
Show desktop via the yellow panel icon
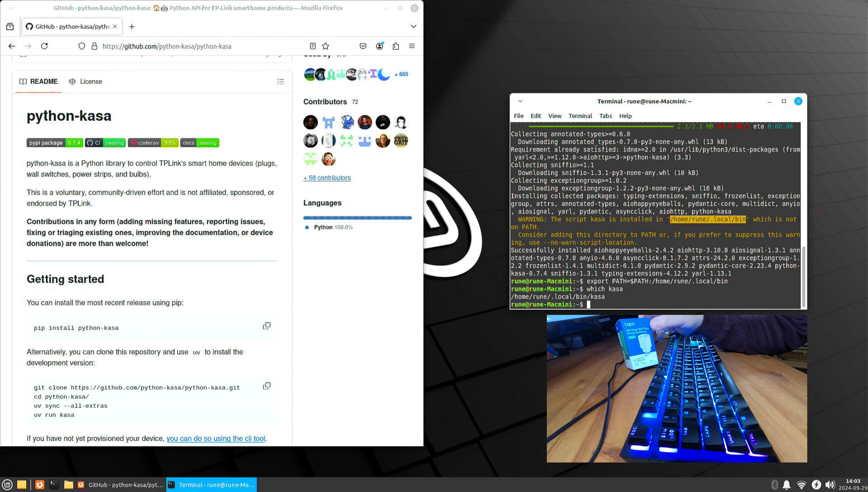[x=22, y=484]
